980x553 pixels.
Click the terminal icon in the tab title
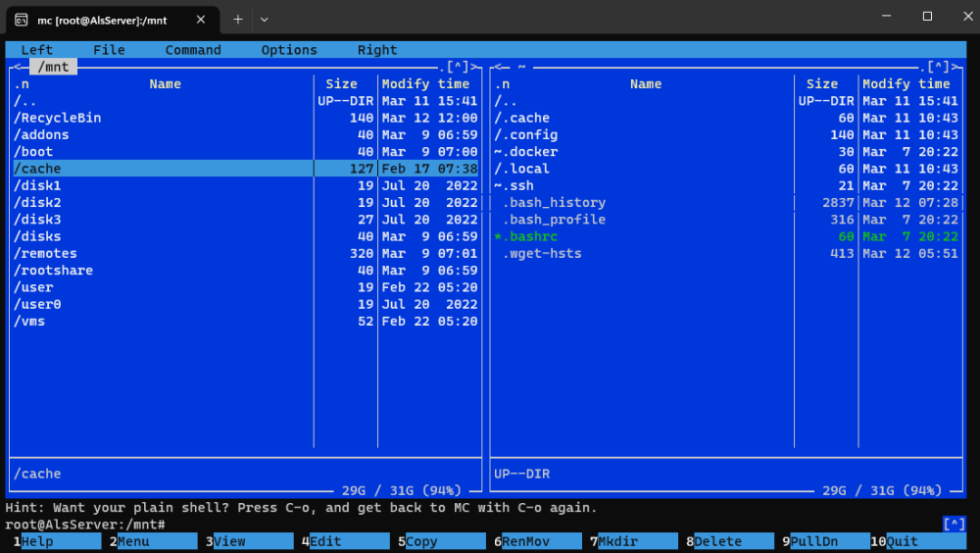click(22, 20)
